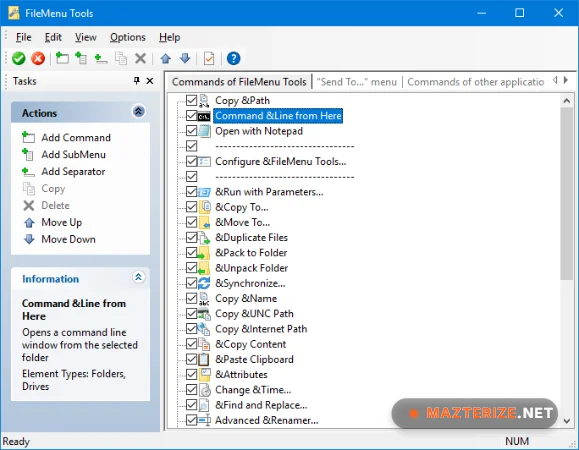The width and height of the screenshot is (579, 450).
Task: Click the Move Up arrow toolbar icon
Action: 166,58
